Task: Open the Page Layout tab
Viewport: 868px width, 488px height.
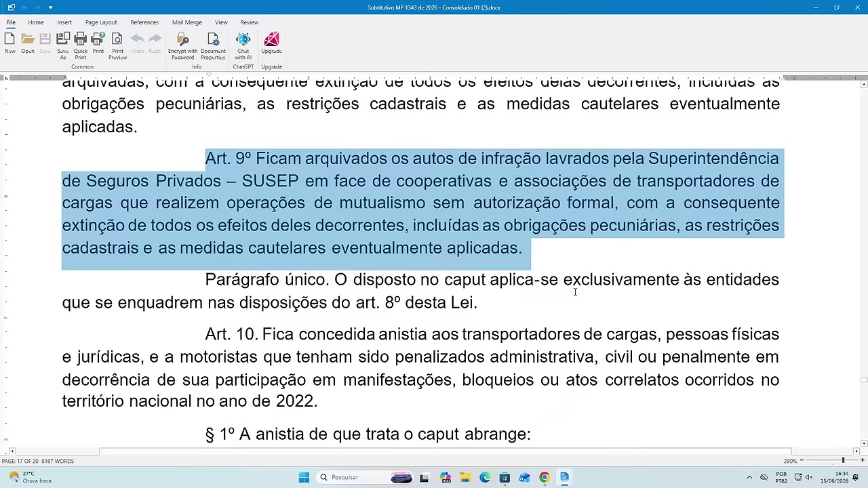Action: tap(101, 22)
